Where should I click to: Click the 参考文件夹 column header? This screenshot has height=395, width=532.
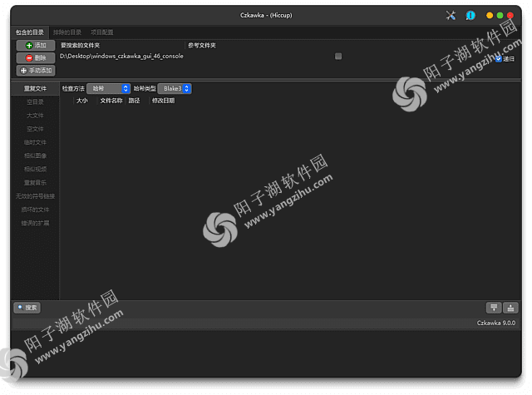pyautogui.click(x=202, y=46)
